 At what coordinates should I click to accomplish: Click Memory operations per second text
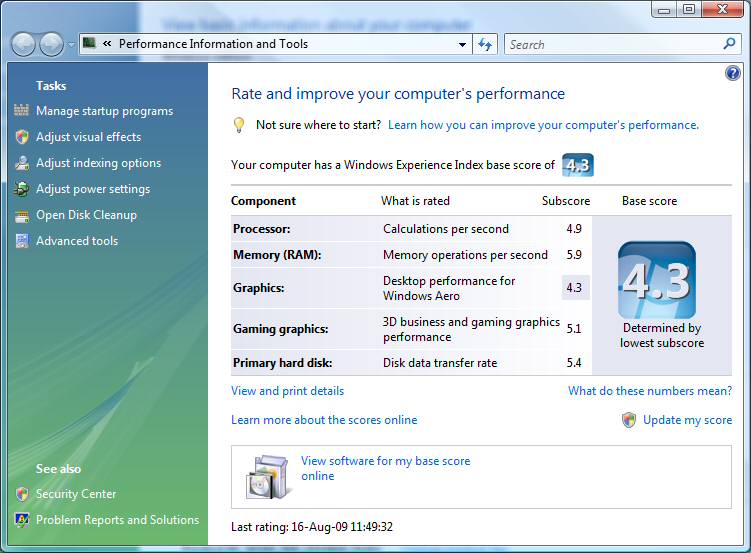point(465,255)
